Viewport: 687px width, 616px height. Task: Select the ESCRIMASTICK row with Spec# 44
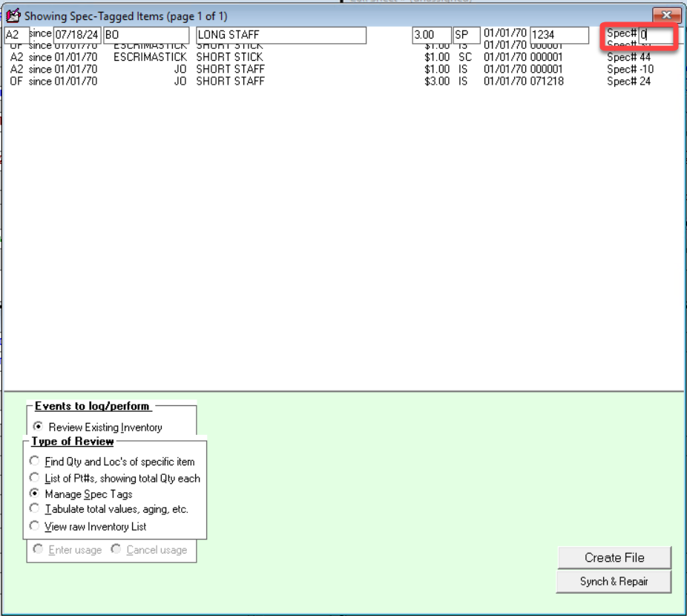[x=330, y=57]
